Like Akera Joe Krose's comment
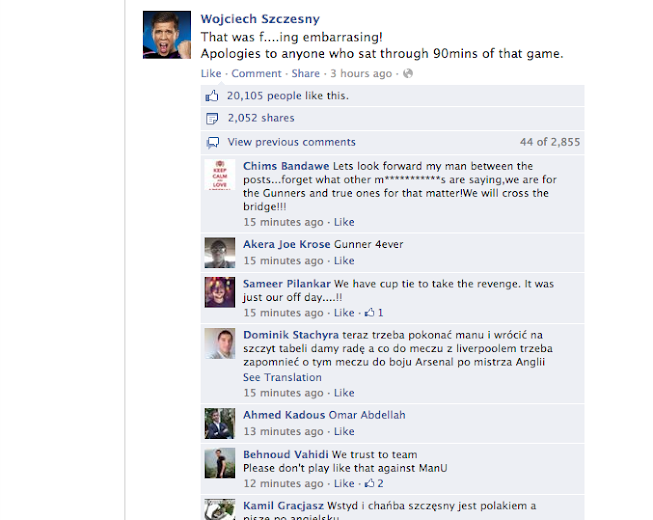 344,261
